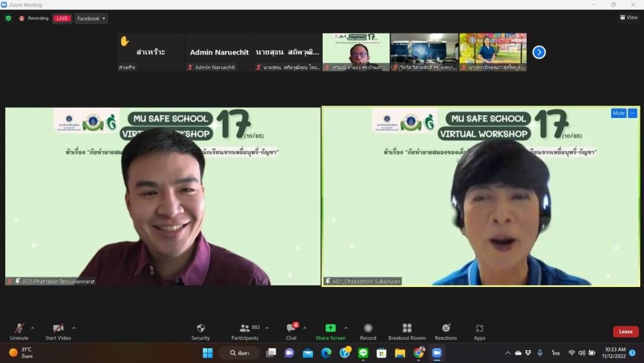Select the Admin Naruechit participant thumbnail
The width and height of the screenshot is (644, 363).
[220, 52]
